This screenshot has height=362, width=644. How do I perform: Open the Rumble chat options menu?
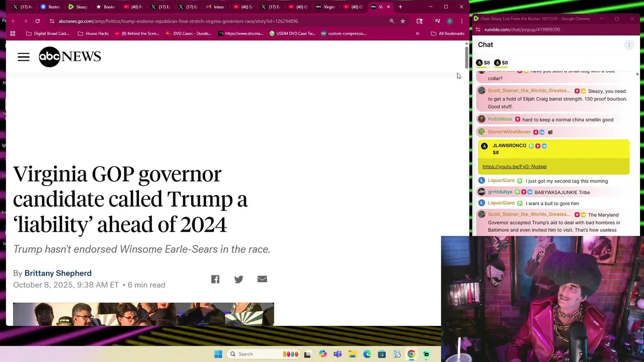point(629,45)
